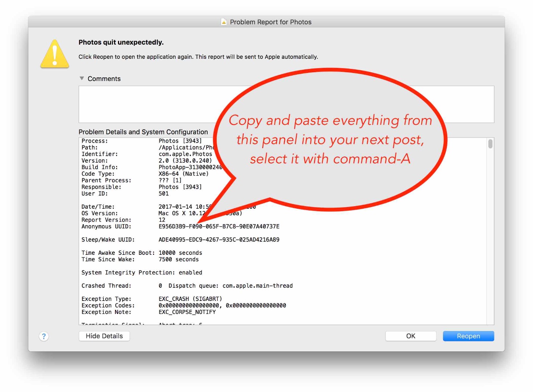This screenshot has height=392, width=533.
Task: Click 'Photos [3943]' value in the Responsible row
Action: click(x=180, y=187)
